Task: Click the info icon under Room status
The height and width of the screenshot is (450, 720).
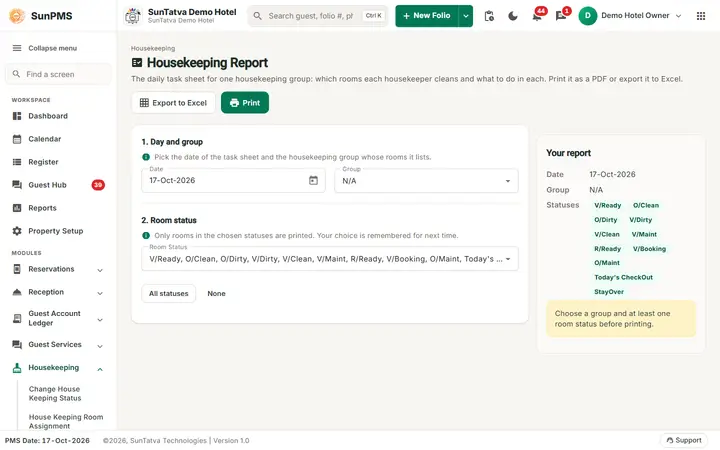Action: point(146,236)
